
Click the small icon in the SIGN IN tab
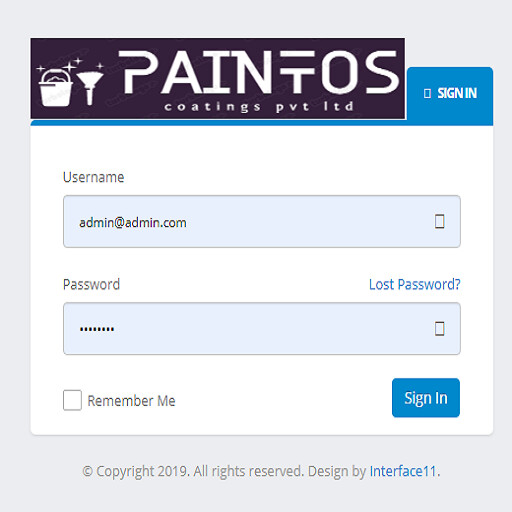427,93
